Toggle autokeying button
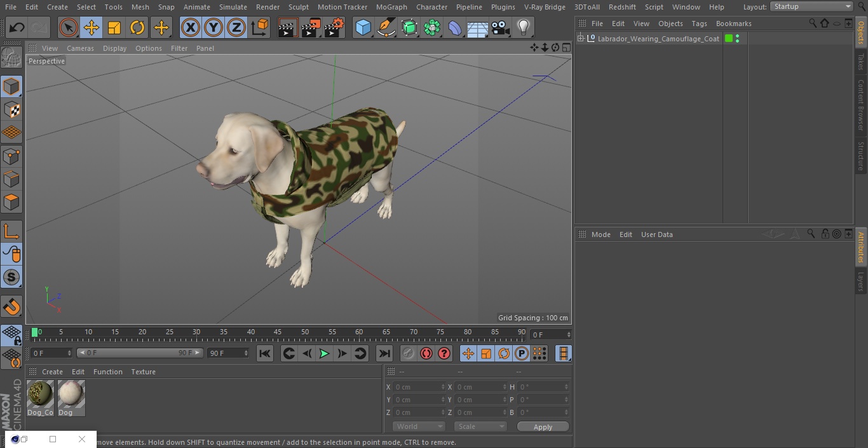This screenshot has height=448, width=868. coord(426,353)
